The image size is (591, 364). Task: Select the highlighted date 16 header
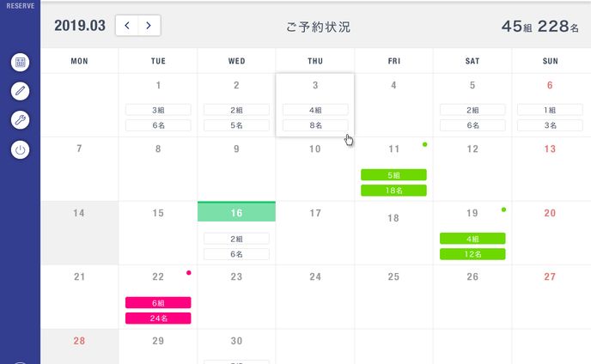[236, 213]
